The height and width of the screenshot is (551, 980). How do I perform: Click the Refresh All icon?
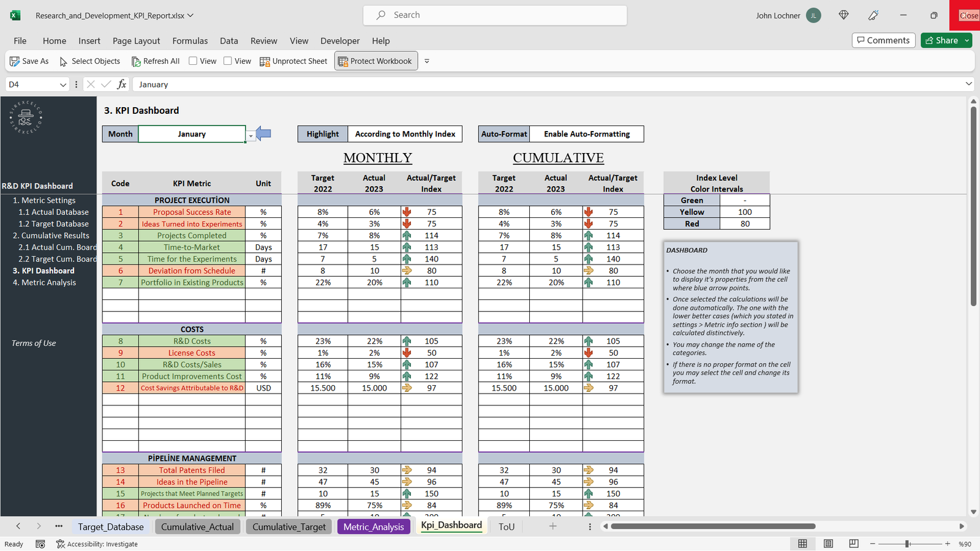[136, 61]
